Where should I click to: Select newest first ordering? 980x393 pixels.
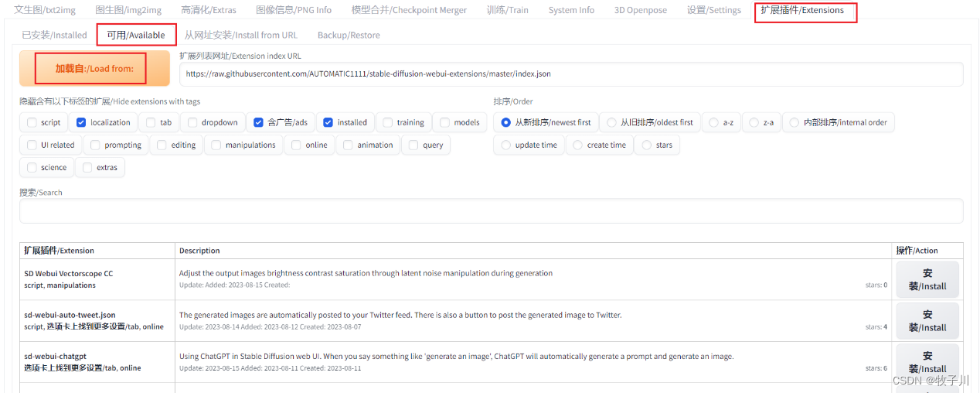[506, 122]
